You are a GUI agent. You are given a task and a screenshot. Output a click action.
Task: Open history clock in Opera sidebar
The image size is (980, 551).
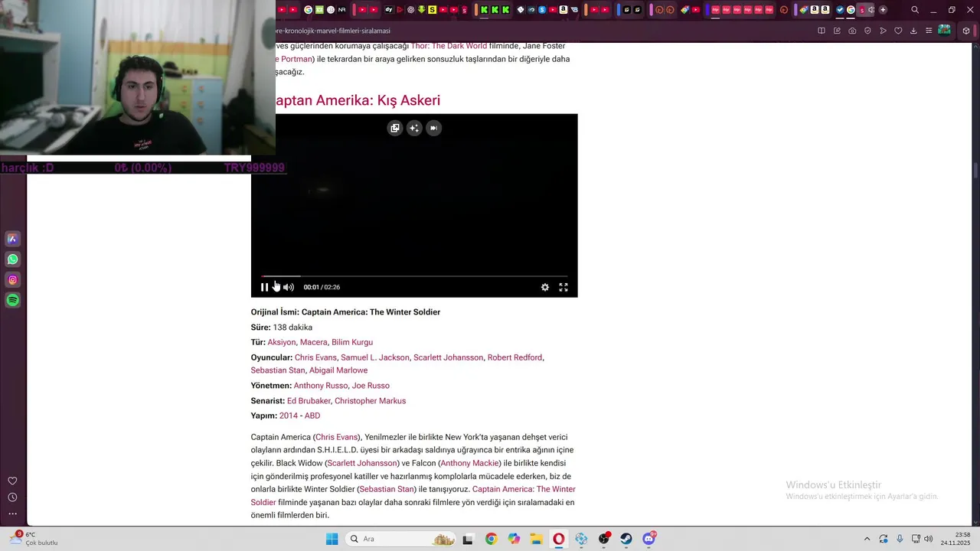pos(12,497)
